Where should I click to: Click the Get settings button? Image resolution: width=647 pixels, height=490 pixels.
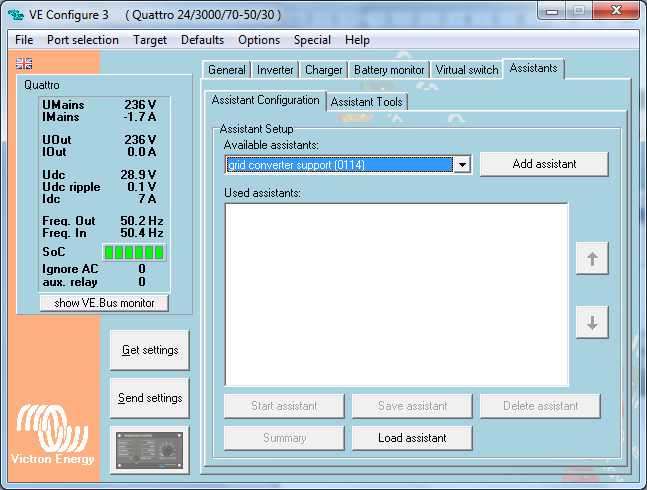(150, 350)
